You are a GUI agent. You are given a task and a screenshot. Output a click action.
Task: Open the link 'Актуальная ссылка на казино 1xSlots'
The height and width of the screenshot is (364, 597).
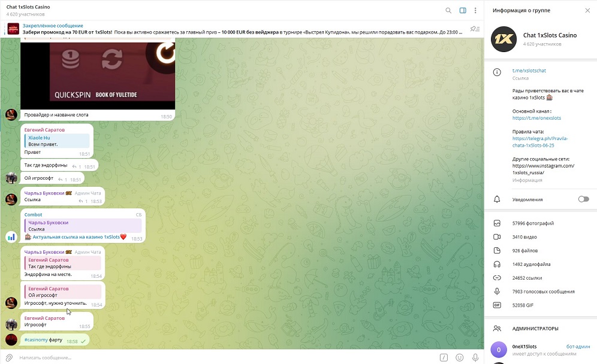[76, 237]
